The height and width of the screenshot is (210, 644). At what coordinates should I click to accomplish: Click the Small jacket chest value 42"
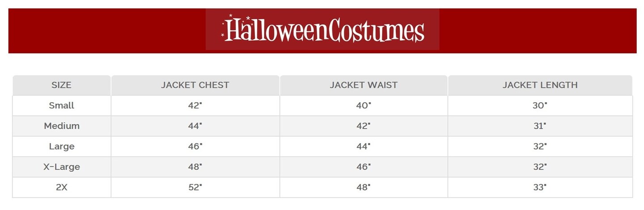pyautogui.click(x=195, y=105)
